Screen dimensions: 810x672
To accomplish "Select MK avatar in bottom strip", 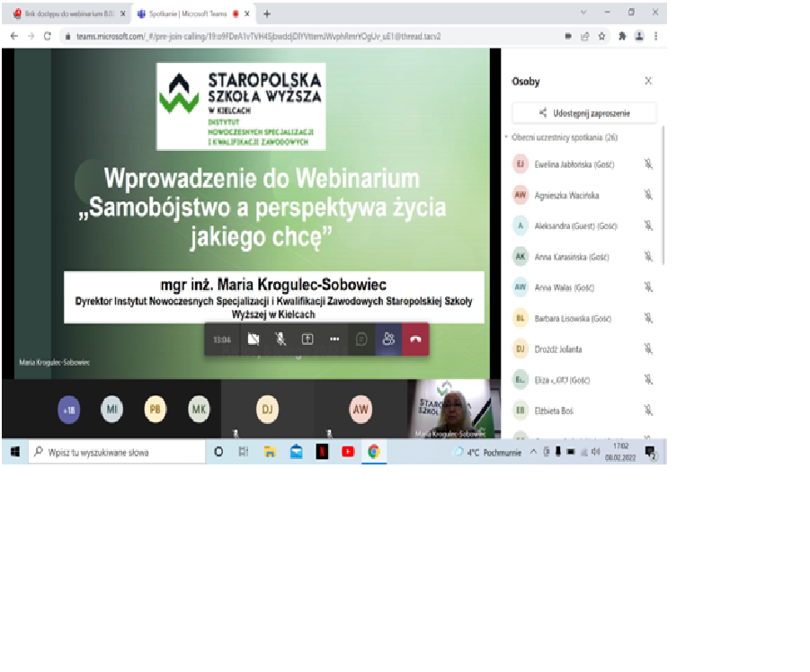I will (x=199, y=410).
